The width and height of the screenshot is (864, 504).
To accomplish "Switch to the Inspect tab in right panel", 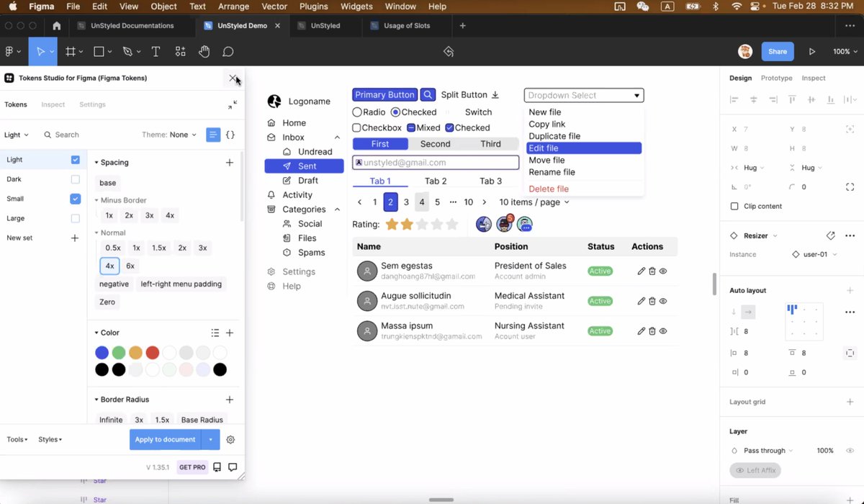I will point(814,78).
